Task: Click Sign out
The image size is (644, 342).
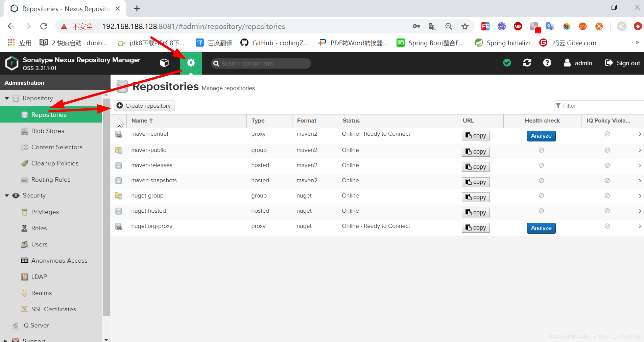Action: pyautogui.click(x=622, y=63)
